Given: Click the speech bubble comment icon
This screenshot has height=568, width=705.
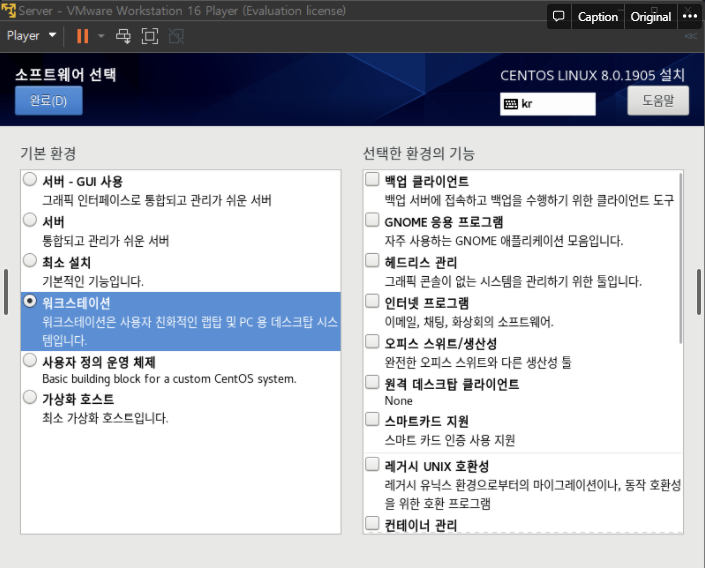Looking at the screenshot, I should [x=558, y=17].
